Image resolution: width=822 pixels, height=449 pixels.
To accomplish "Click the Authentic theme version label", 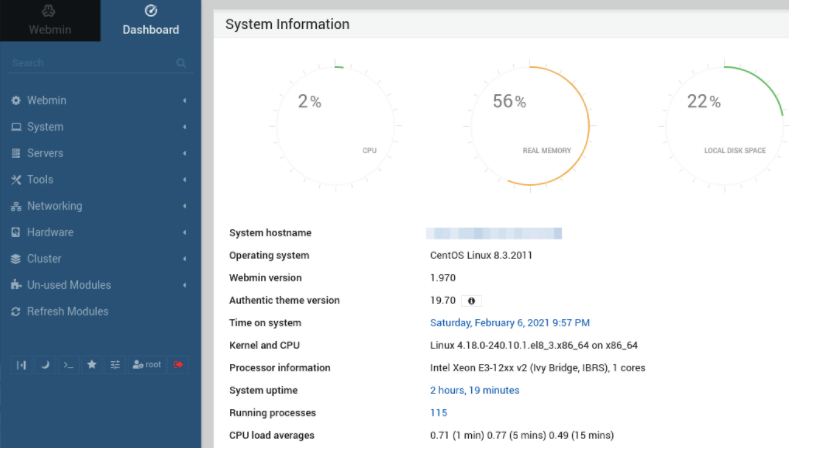I will click(284, 301).
